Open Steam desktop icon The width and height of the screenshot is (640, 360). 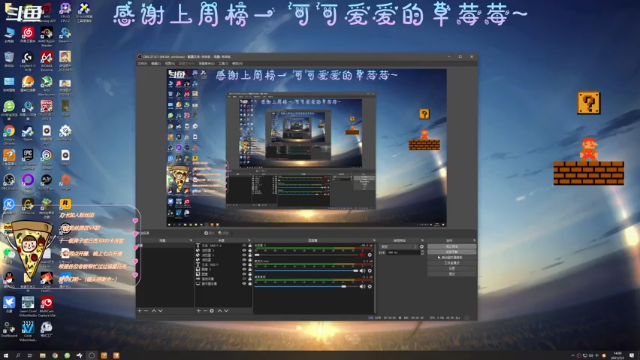click(28, 133)
